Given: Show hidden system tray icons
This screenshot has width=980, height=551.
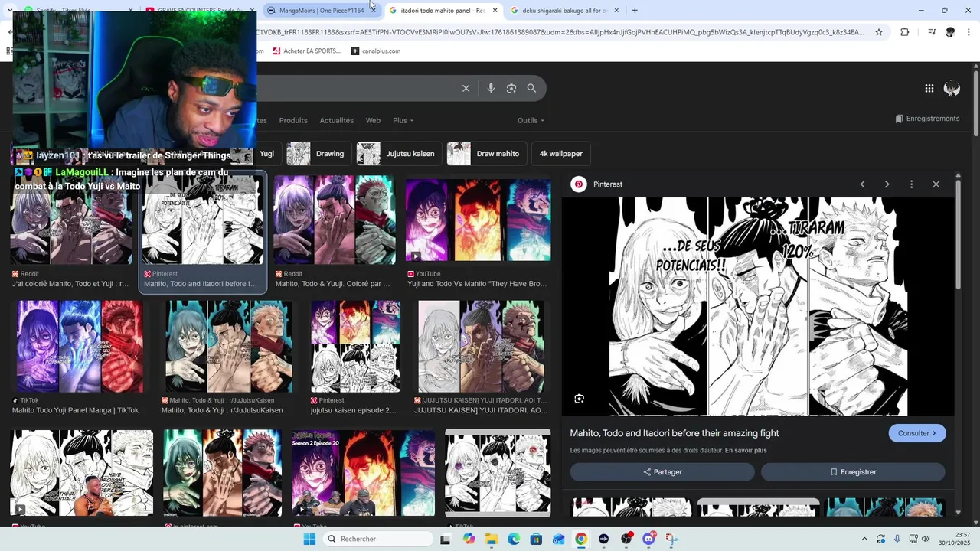Looking at the screenshot, I should click(864, 539).
